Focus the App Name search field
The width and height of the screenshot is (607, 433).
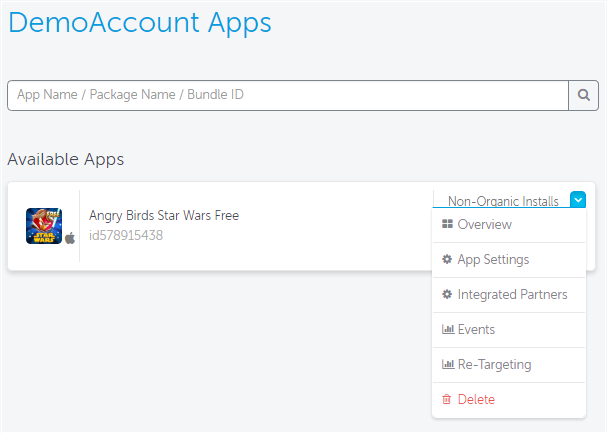(288, 95)
